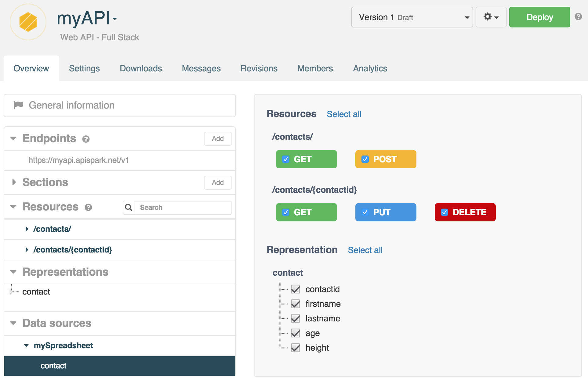588x383 pixels.
Task: Expand the Sections panel
Action: tap(14, 182)
